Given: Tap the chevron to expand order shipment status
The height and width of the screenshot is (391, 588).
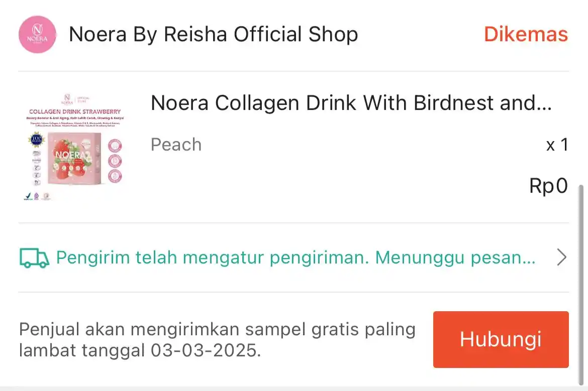Looking at the screenshot, I should [561, 257].
